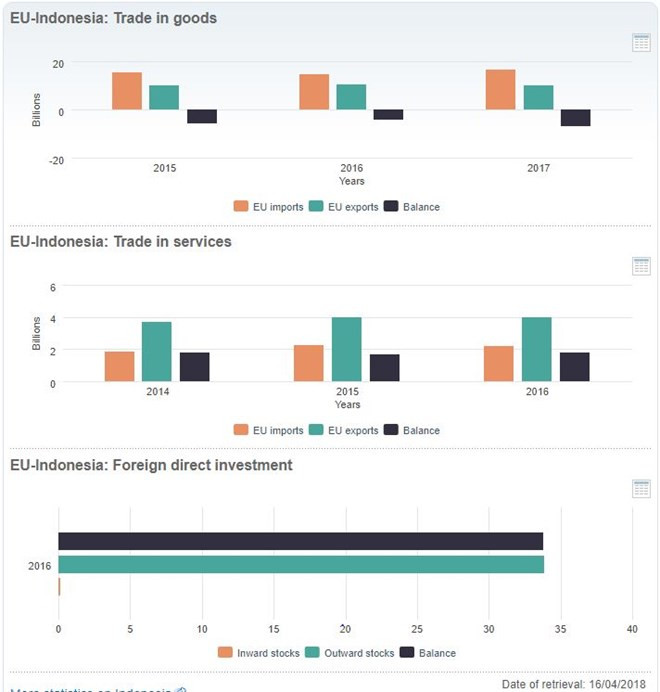Select 2015 EU imports bar in goods chart

coord(127,91)
